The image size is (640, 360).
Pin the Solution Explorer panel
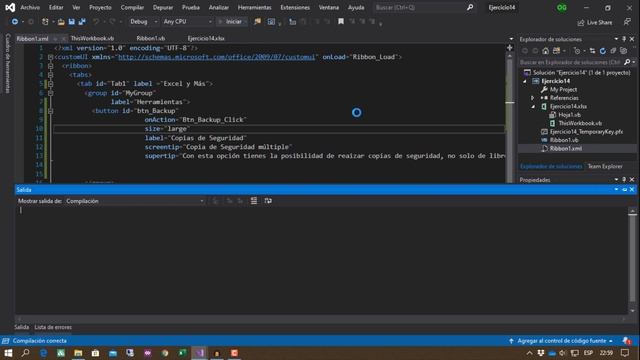click(x=624, y=39)
